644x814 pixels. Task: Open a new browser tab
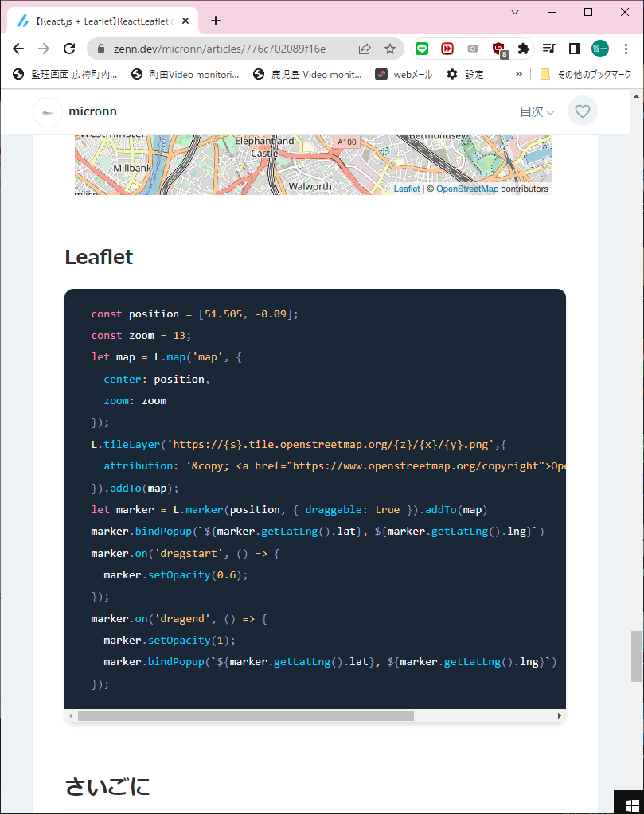[x=216, y=21]
